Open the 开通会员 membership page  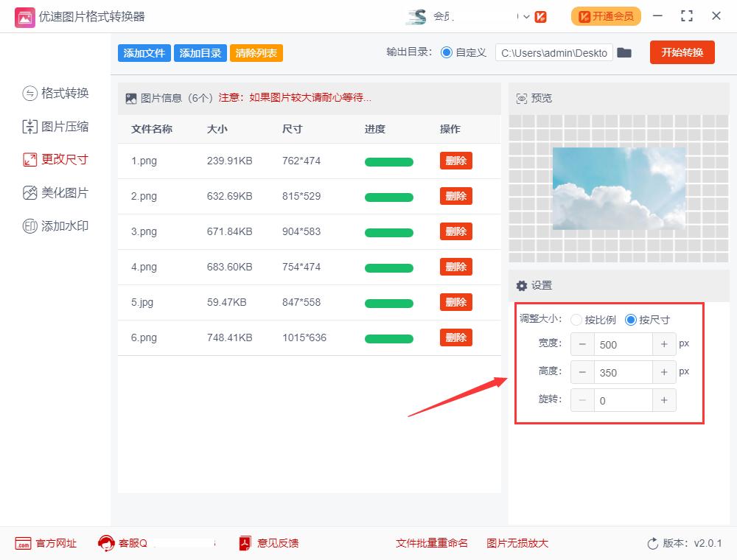(606, 15)
